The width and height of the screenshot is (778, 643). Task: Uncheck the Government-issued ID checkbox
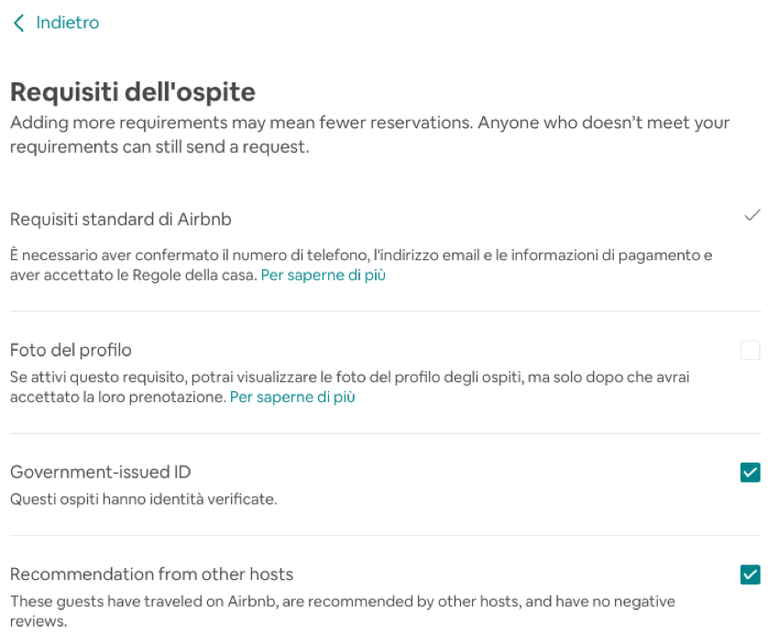coord(750,472)
